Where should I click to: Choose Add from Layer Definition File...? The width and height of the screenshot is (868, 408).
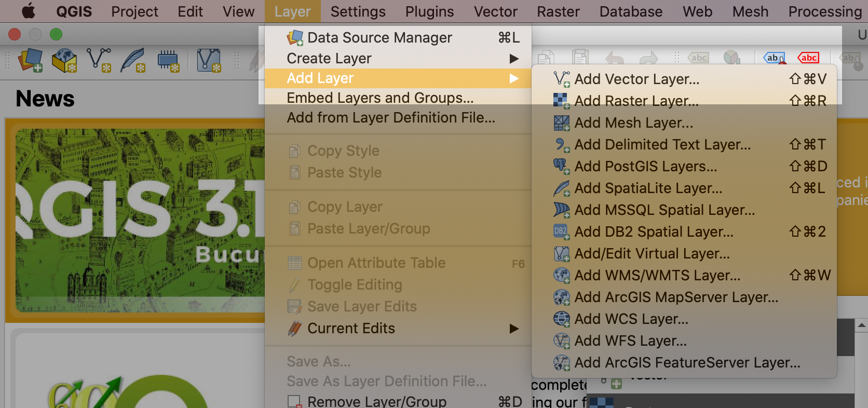coord(398,118)
